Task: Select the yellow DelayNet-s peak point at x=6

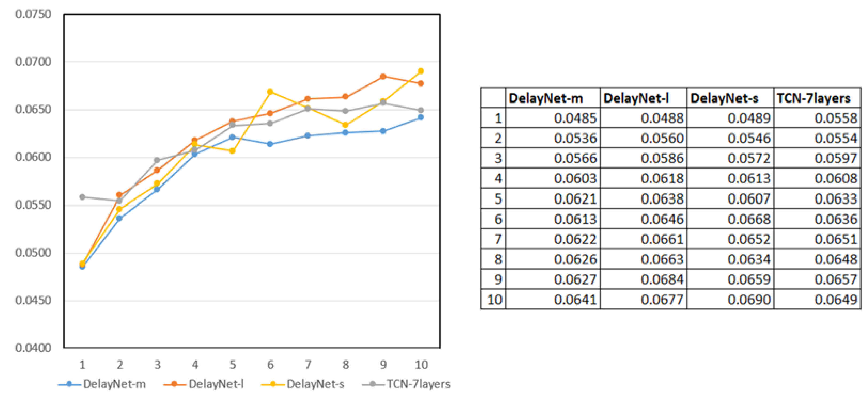Action: point(270,92)
